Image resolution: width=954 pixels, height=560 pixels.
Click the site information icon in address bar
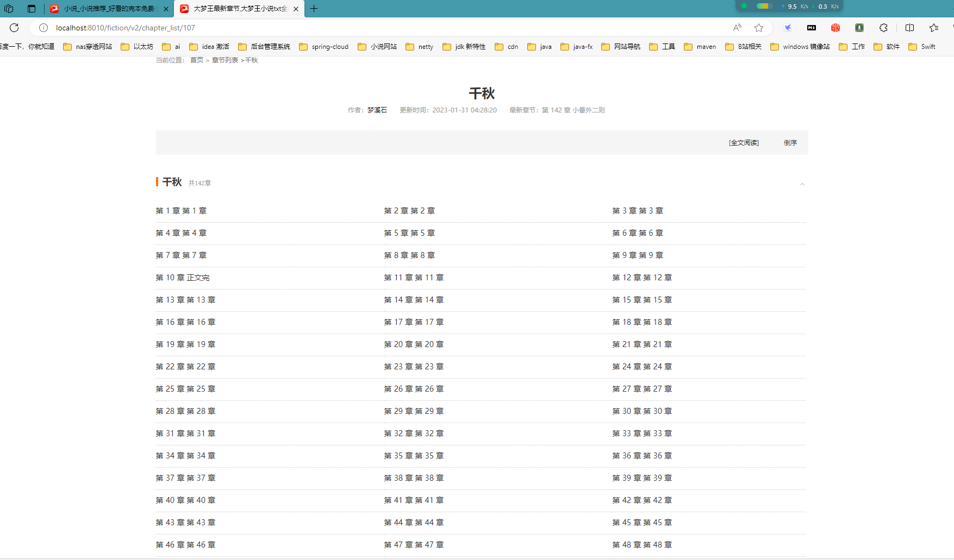[x=43, y=28]
